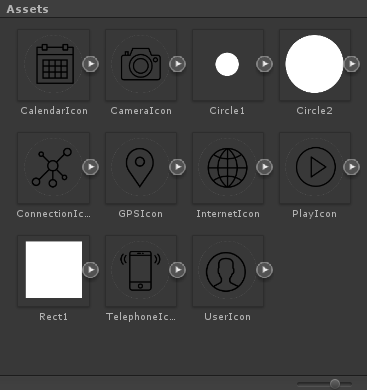Expand sub-assets of CalendarIcon
Screen dimensions: 367x390
pyautogui.click(x=90, y=64)
